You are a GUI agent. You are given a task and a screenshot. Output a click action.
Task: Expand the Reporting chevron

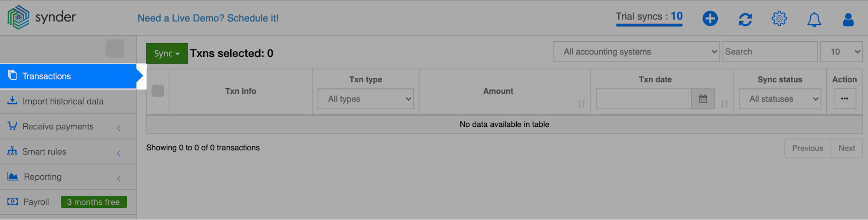point(119,178)
